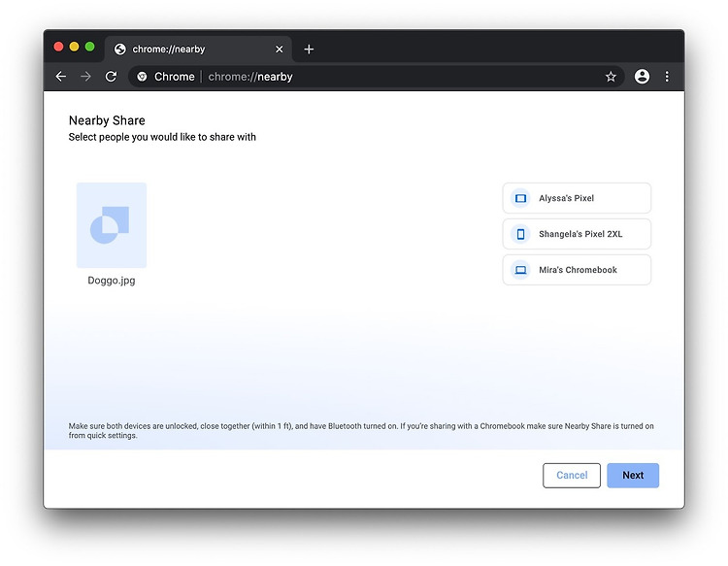
Task: Bookmark this page with the star icon
Action: tap(611, 77)
